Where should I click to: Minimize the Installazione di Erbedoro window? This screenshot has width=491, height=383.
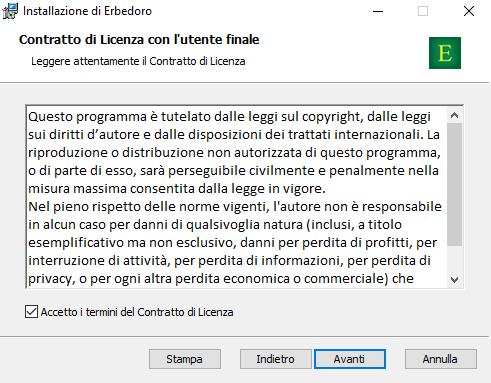378,11
